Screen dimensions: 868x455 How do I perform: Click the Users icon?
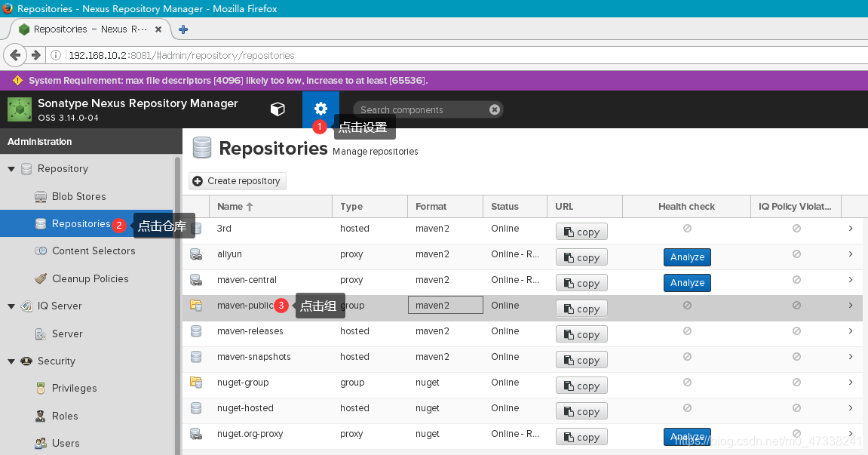(x=41, y=443)
